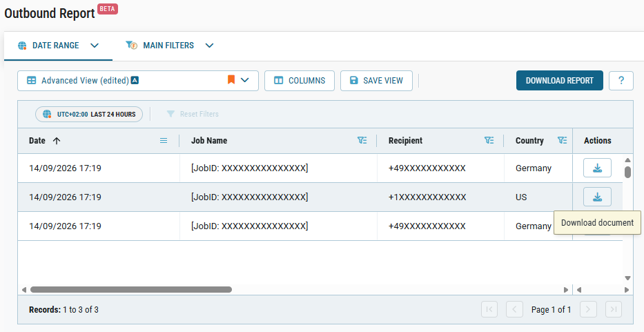Download document for first Germany row

(x=597, y=168)
